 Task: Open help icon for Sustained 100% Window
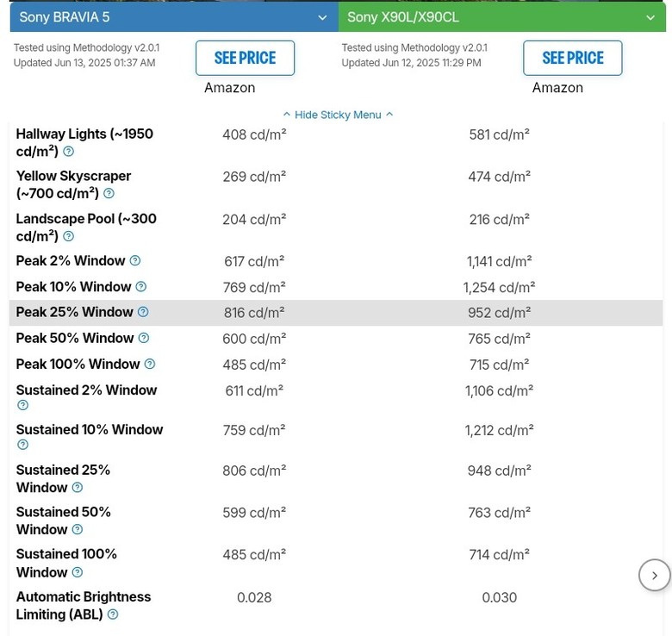[x=78, y=572]
